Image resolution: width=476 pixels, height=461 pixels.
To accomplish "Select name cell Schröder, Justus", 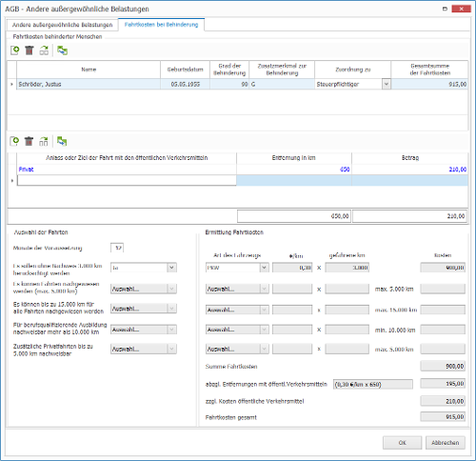I will pos(89,84).
